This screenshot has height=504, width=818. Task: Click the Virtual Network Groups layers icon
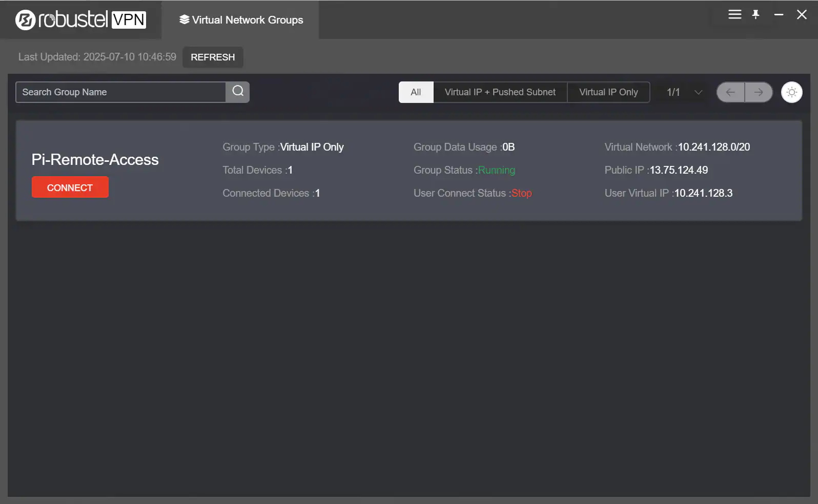184,19
